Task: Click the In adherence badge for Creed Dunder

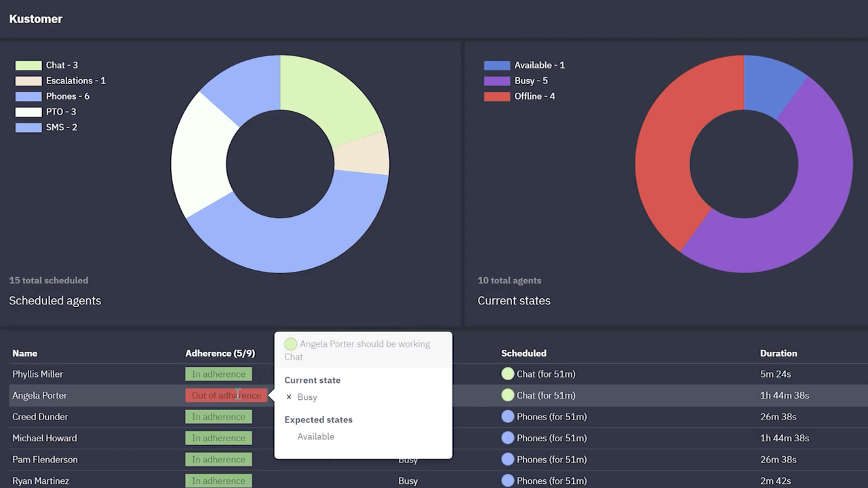Action: [218, 416]
